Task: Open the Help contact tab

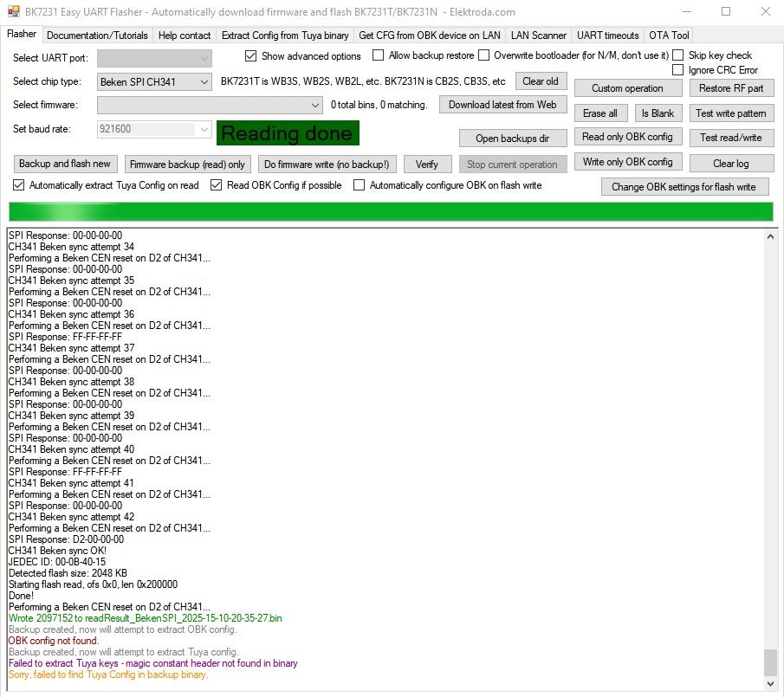Action: [185, 35]
